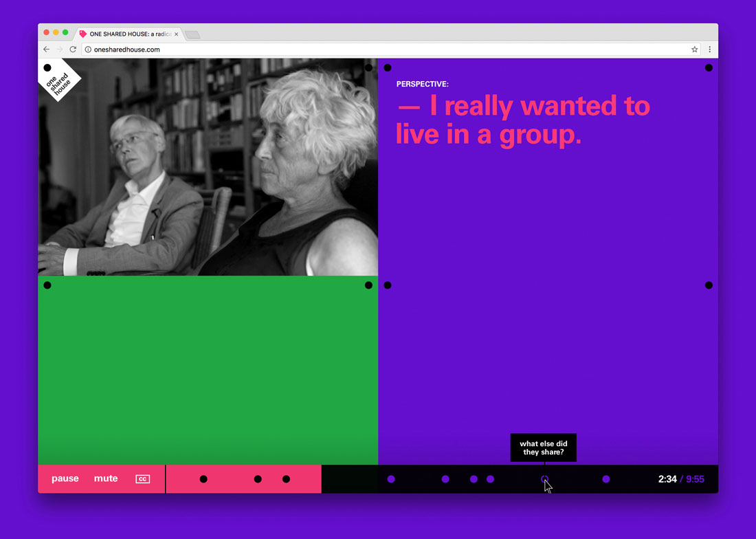Toggle closed captions with CC icon

[x=143, y=478]
